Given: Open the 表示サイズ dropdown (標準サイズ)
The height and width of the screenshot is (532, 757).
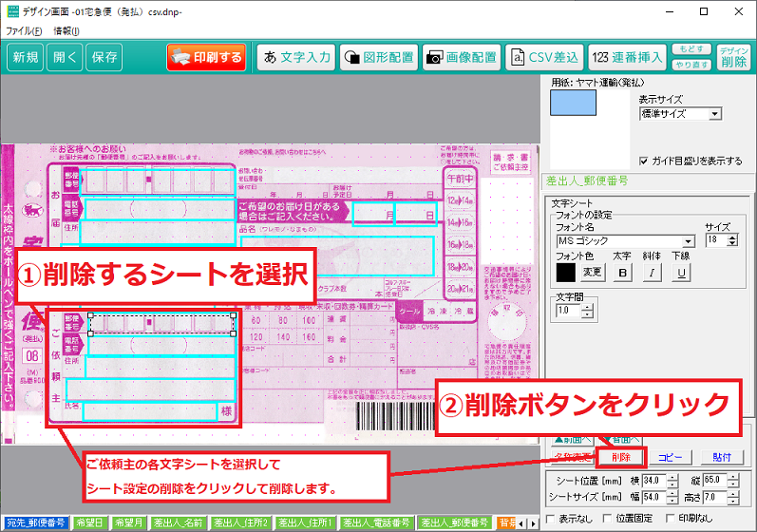Looking at the screenshot, I should pyautogui.click(x=680, y=114).
